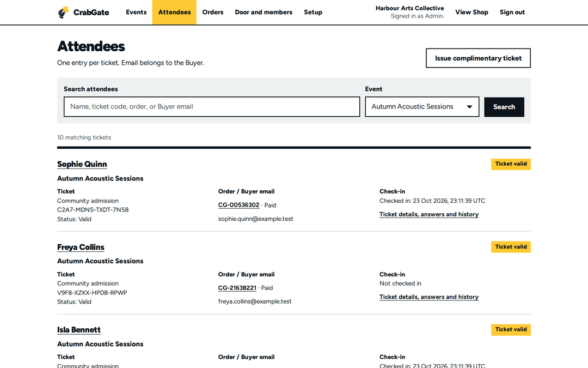Click View Shop link

[471, 13]
